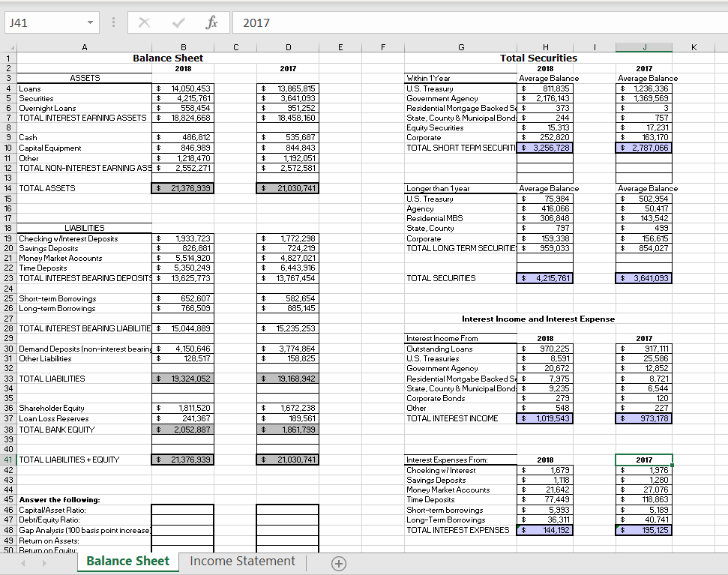728x575 pixels.
Task: Click the 2017 value inside the formula bar
Action: 255,22
